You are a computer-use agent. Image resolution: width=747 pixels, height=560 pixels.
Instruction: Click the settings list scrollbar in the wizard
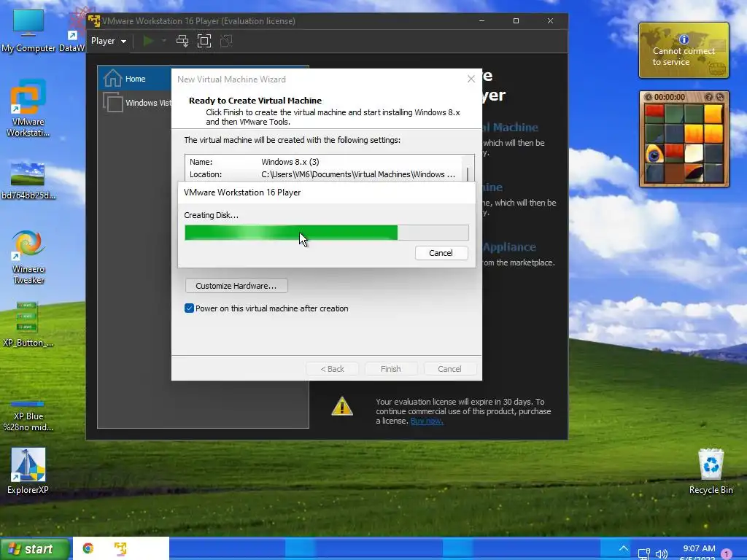[468, 174]
